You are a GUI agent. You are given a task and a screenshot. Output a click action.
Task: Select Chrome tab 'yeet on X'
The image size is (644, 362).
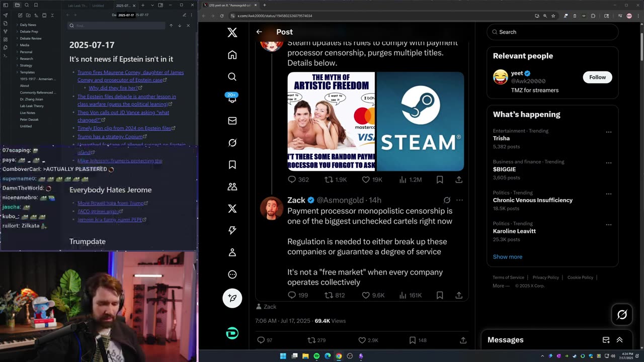[x=230, y=5]
